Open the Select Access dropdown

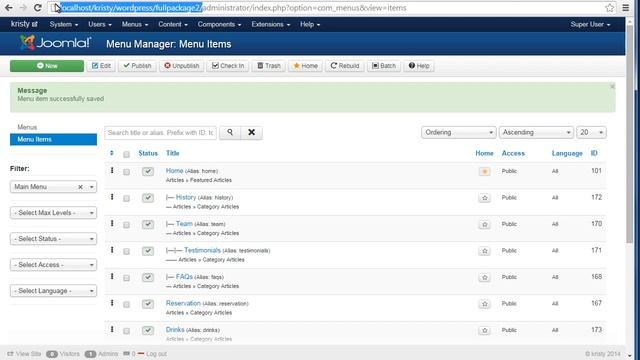(x=53, y=265)
